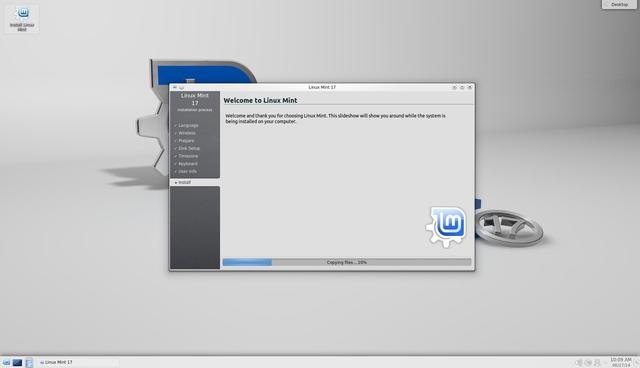Click the Linux Mint gear logo in installer
This screenshot has width=640, height=368.
446,227
